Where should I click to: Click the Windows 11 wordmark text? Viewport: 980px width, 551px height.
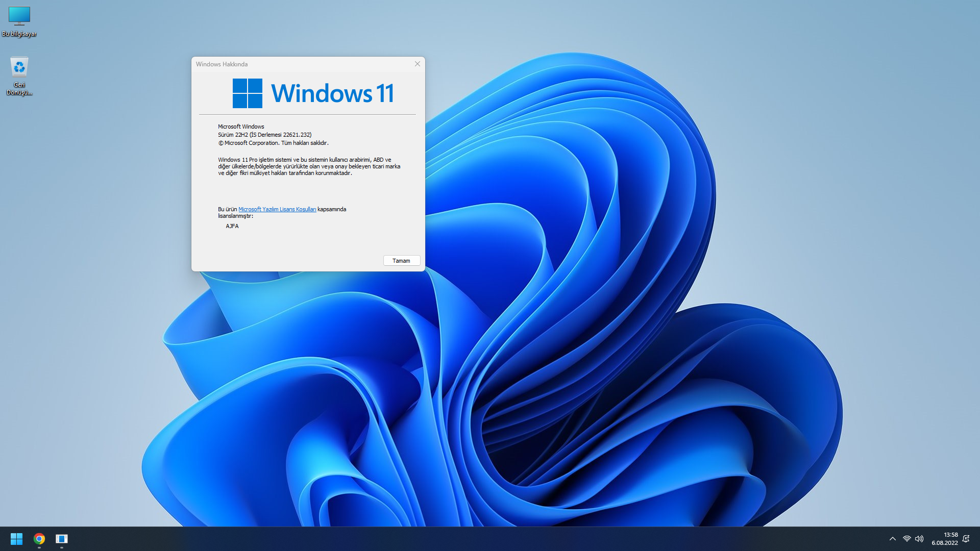(x=332, y=93)
